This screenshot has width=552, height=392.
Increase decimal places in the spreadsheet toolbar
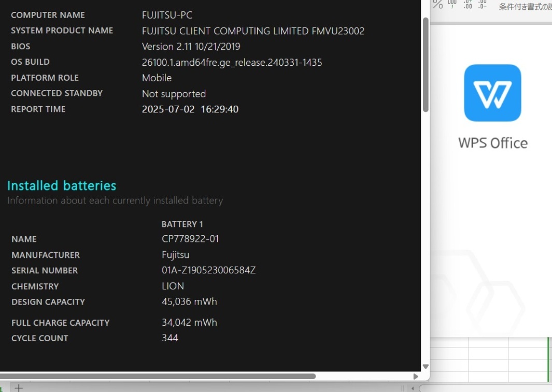(468, 4)
